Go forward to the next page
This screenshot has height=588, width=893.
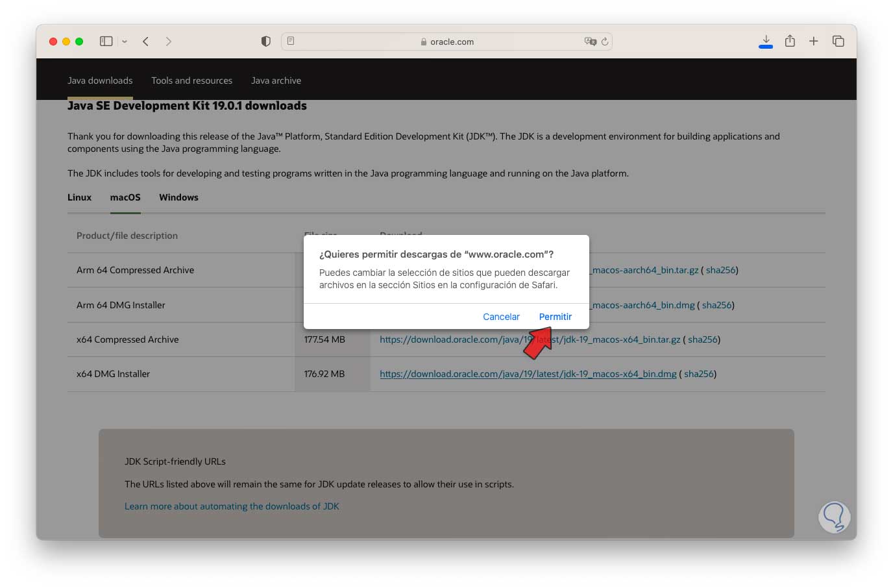169,42
